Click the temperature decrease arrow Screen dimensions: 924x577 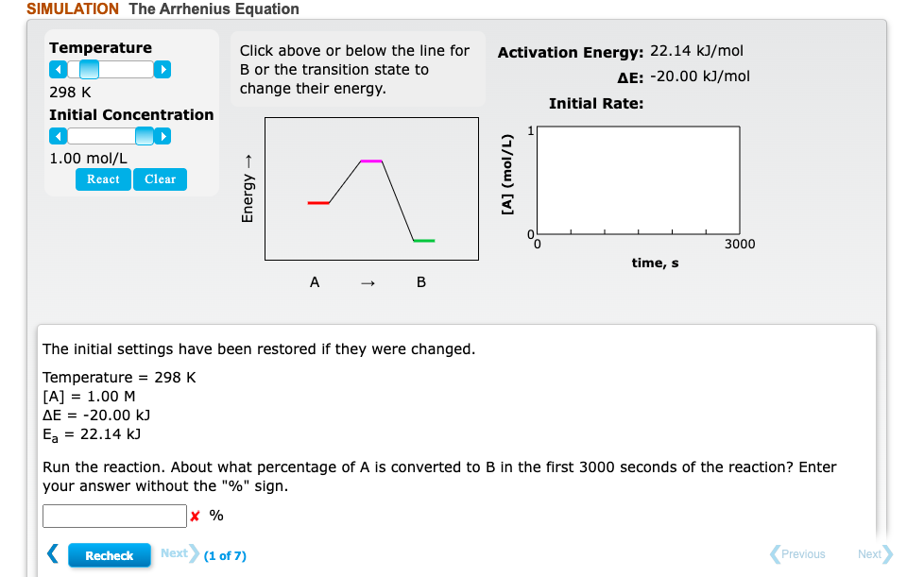[x=58, y=69]
